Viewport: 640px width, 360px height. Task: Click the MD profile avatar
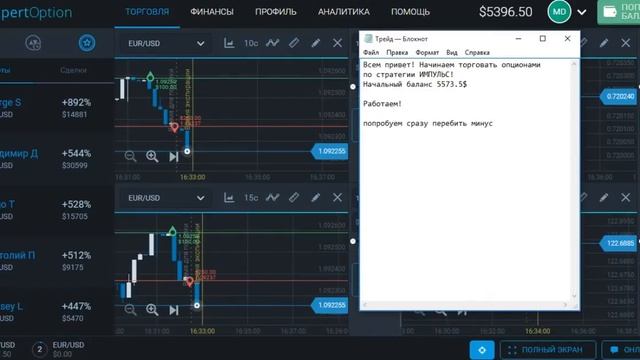point(559,12)
